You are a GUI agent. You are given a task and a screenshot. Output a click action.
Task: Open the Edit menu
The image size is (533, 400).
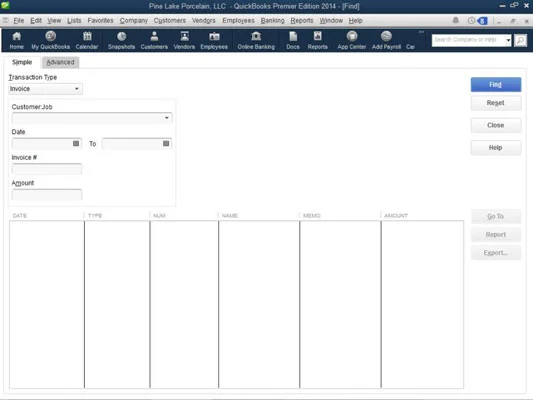(x=36, y=20)
